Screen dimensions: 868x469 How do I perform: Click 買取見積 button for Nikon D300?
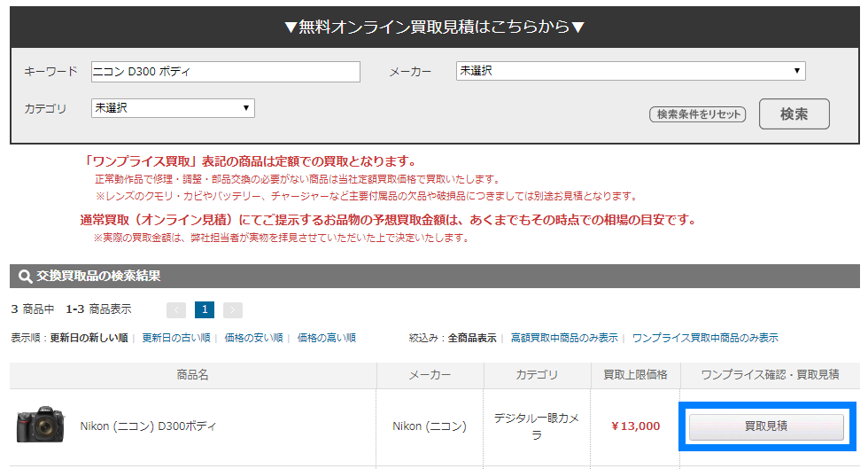(766, 426)
